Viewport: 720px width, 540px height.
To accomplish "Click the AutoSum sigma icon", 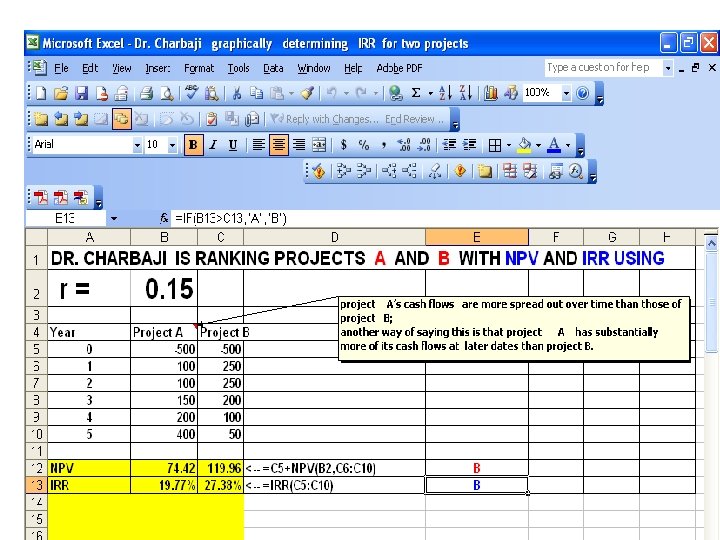I will (x=416, y=93).
